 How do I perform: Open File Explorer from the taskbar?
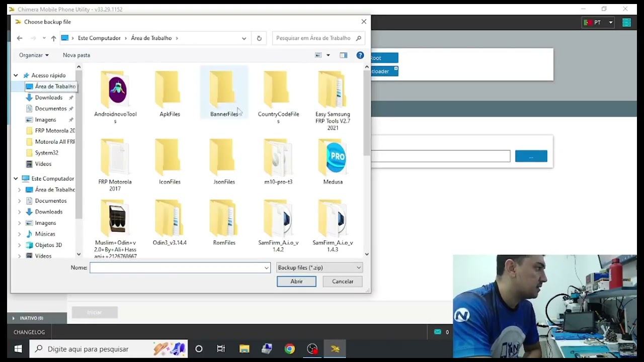click(244, 349)
